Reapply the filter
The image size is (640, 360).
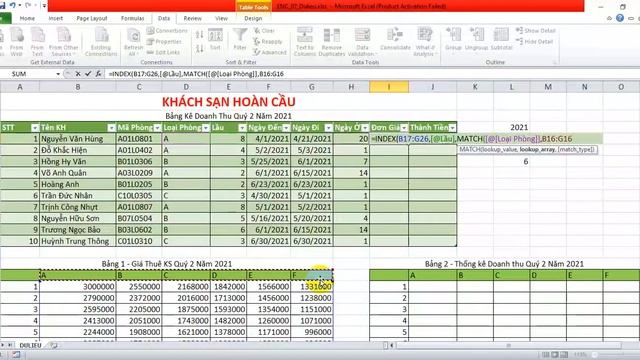click(x=268, y=42)
